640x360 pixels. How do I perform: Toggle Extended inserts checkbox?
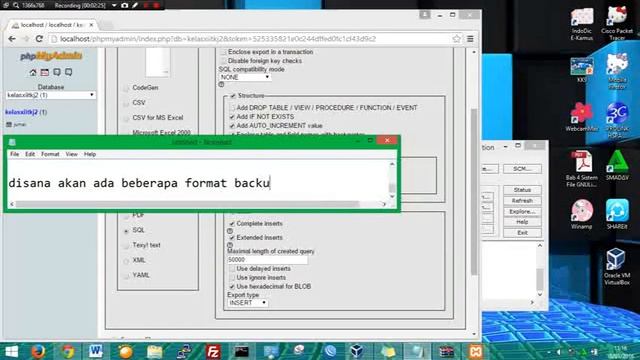232,238
